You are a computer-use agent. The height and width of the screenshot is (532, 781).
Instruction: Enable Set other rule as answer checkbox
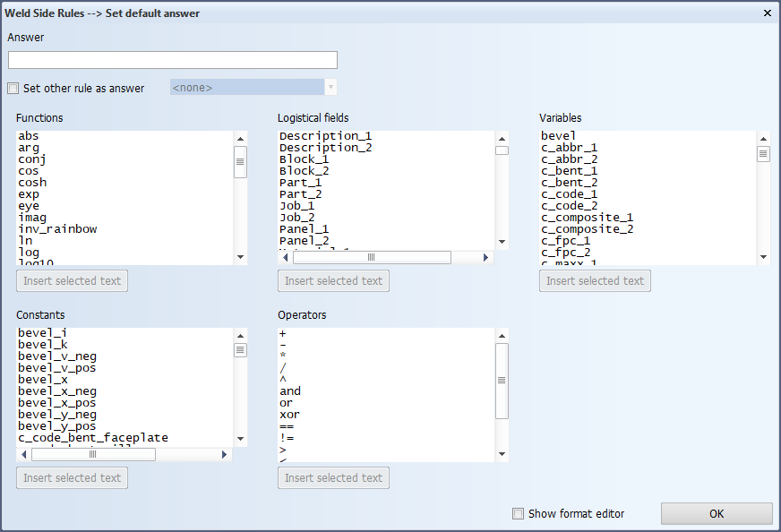[13, 88]
